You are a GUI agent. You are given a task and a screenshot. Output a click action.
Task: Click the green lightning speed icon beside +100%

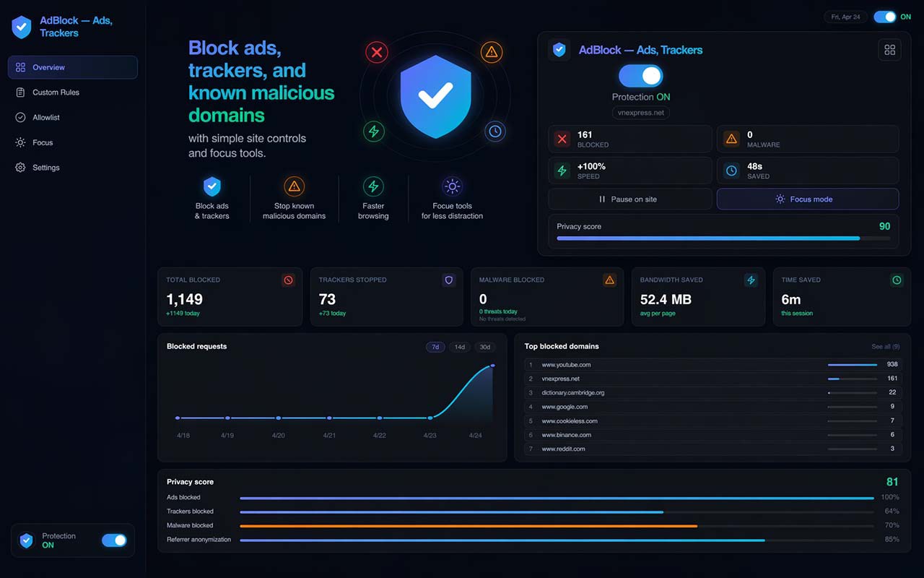click(562, 171)
